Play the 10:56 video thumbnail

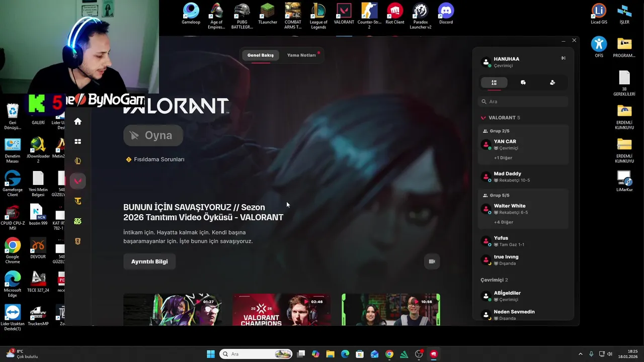click(x=391, y=310)
